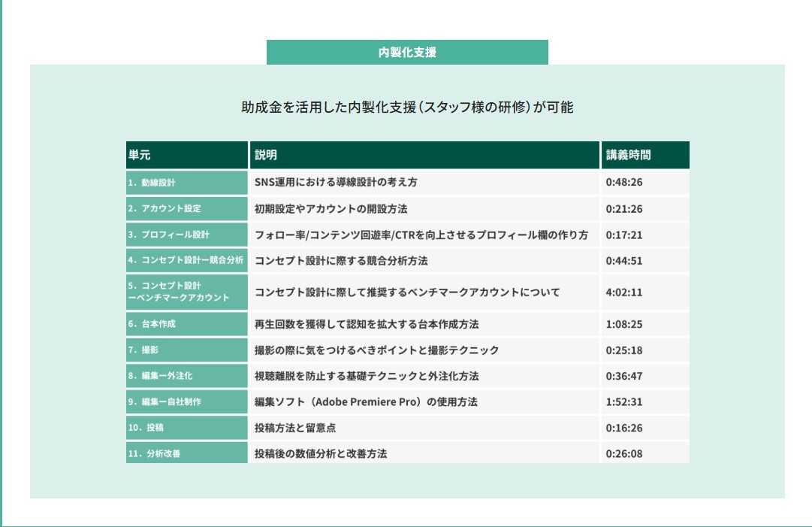Viewport: 812px width, 527px height.
Task: Select unit cell 9. 編集ー自社制作
Action: tap(187, 401)
